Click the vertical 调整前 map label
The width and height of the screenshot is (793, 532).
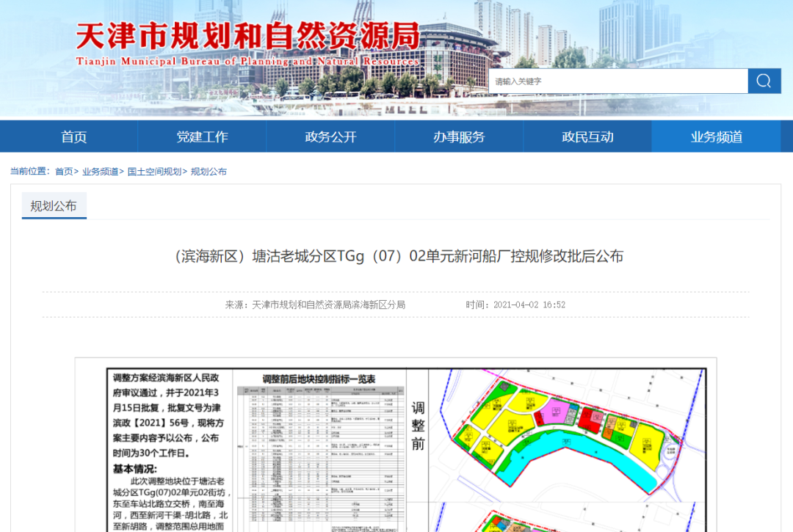[x=418, y=426]
